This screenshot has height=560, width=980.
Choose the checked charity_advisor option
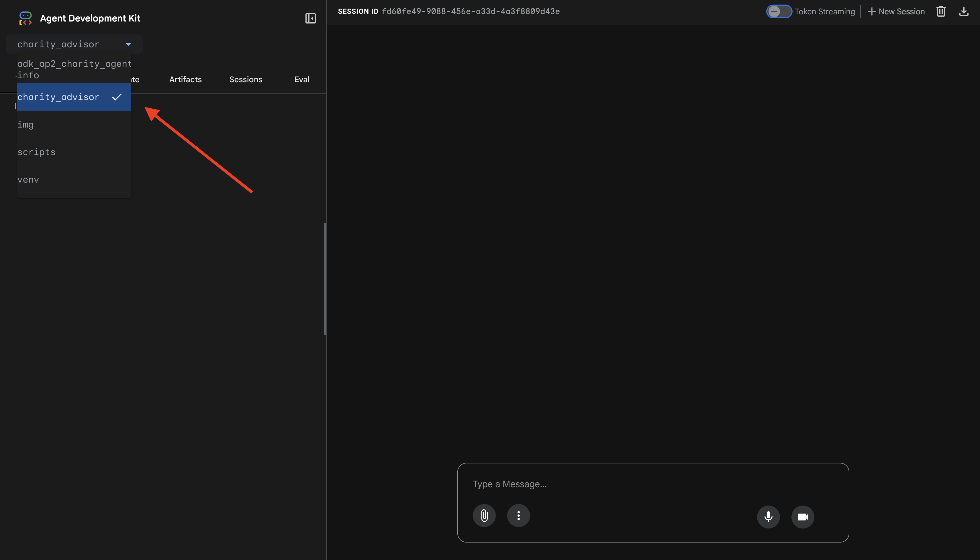tap(74, 97)
